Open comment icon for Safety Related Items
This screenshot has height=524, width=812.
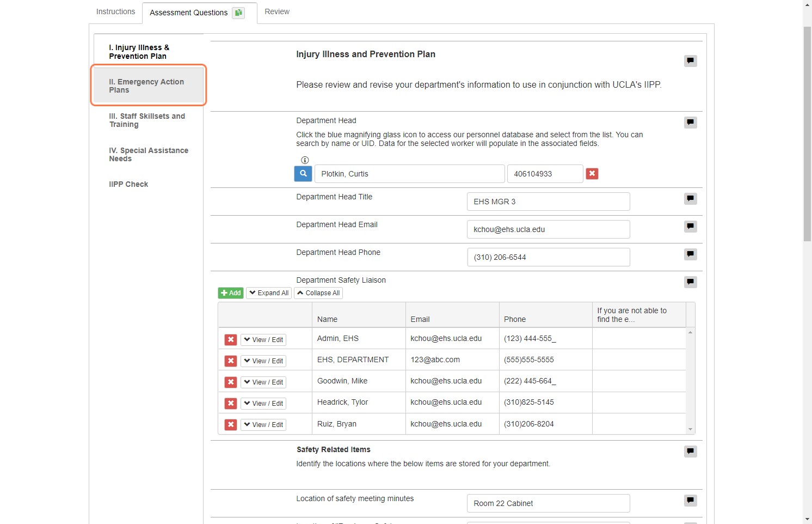690,452
